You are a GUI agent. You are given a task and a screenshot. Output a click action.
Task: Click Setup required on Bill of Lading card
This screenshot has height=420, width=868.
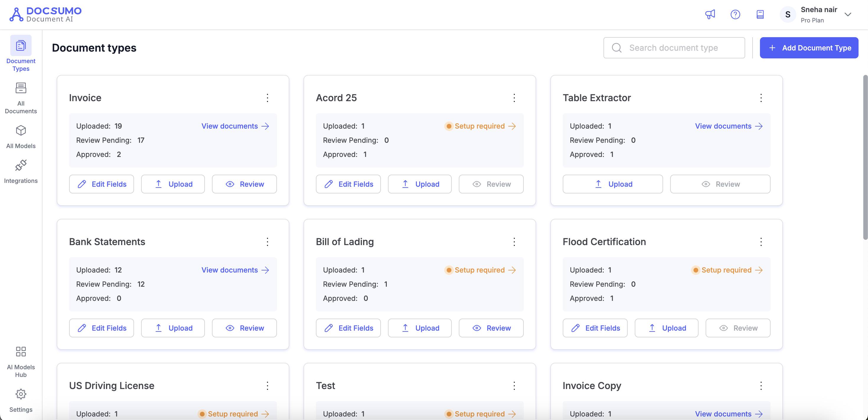481,270
